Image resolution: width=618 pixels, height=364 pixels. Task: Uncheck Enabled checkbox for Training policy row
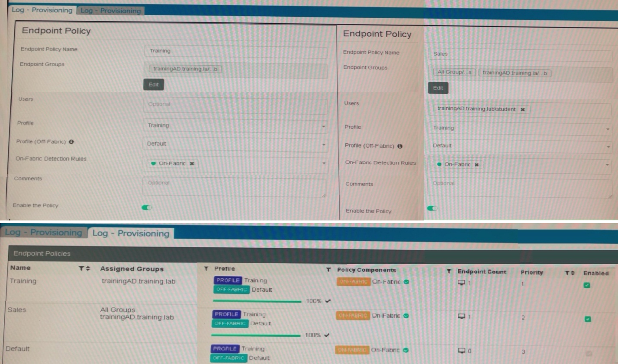pyautogui.click(x=587, y=285)
